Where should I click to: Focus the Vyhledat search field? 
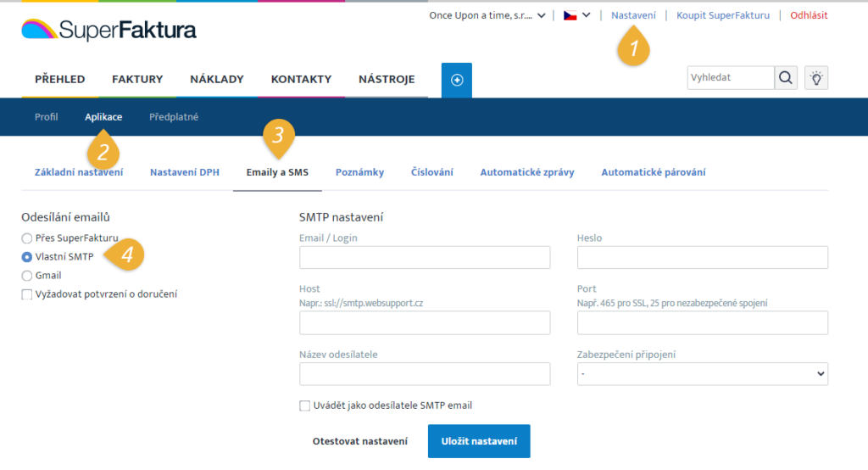coord(731,77)
